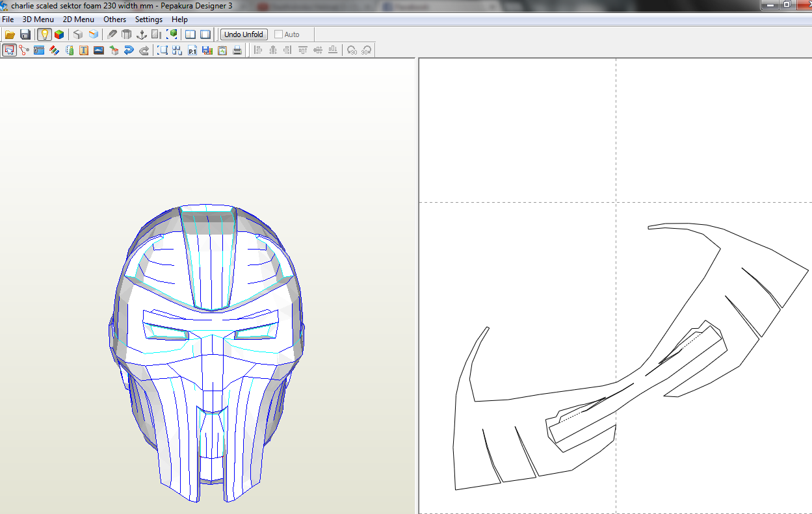This screenshot has height=514, width=812.
Task: Click the floppy disk with color bars icon
Action: [x=207, y=50]
